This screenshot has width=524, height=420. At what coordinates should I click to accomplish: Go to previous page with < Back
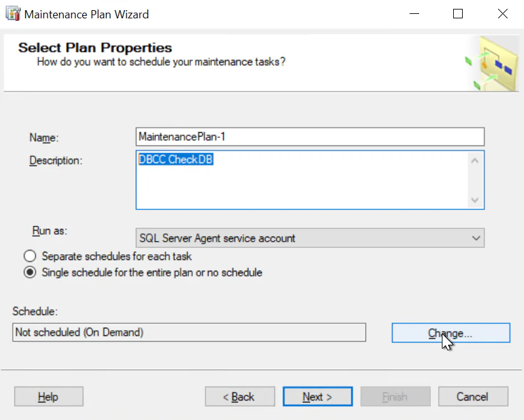[x=240, y=397]
